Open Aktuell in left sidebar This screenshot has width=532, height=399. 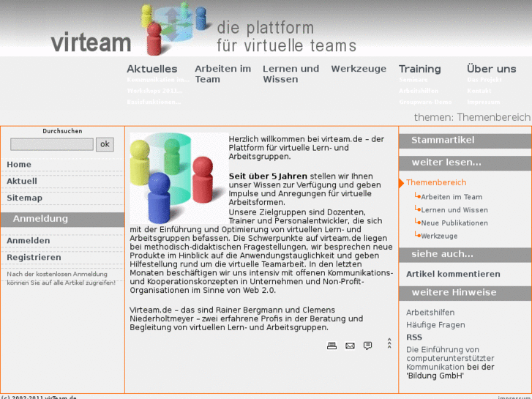tap(22, 181)
